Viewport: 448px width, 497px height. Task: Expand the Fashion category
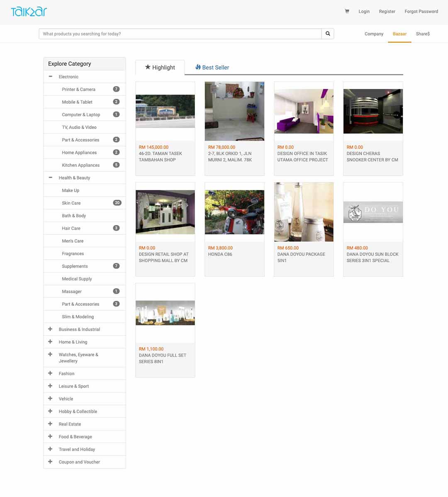[50, 373]
